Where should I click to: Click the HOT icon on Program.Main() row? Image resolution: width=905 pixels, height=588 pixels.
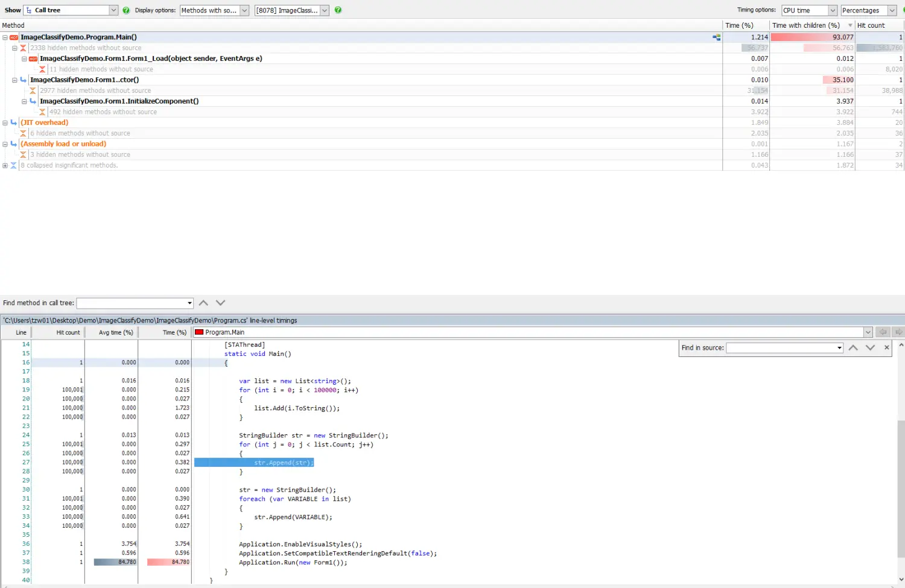(x=14, y=37)
